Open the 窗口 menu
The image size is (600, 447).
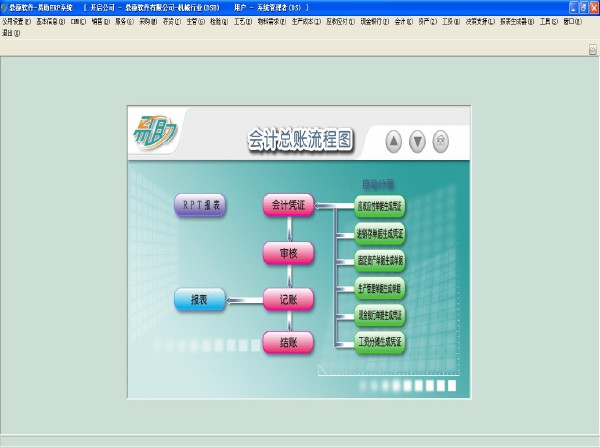tap(572, 21)
